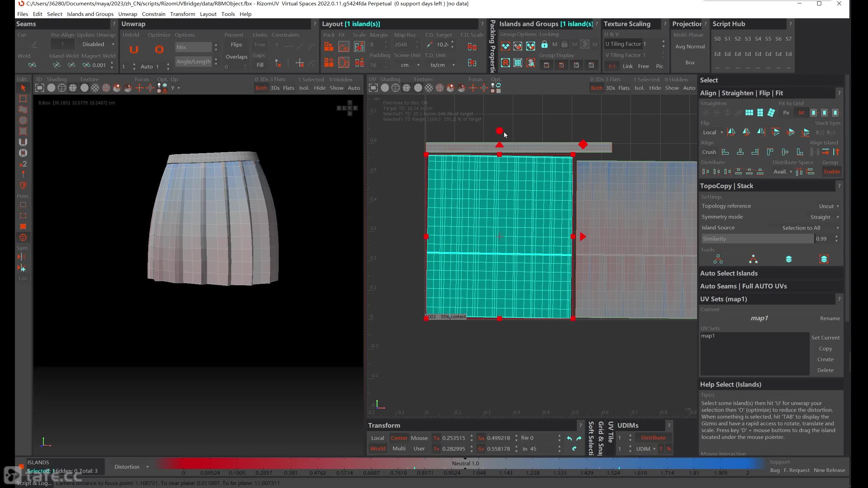
Task: Adjust the Similarity slider
Action: click(x=758, y=239)
